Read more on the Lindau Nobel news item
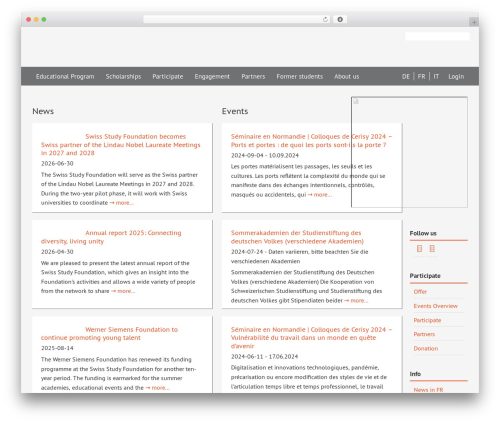 click(x=122, y=203)
